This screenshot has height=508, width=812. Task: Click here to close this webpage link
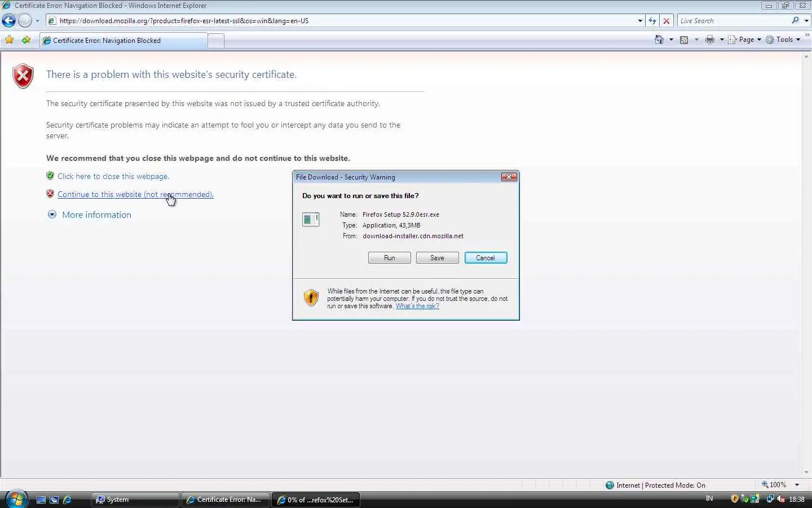(113, 176)
